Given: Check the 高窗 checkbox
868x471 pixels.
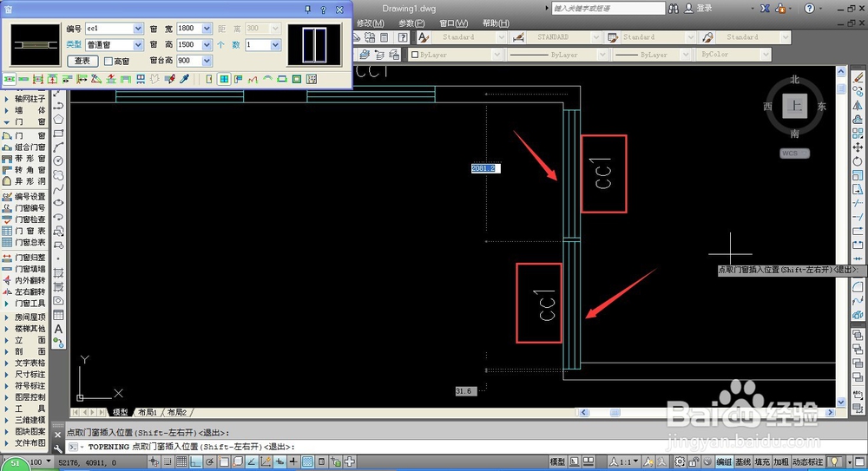Looking at the screenshot, I should (x=108, y=61).
